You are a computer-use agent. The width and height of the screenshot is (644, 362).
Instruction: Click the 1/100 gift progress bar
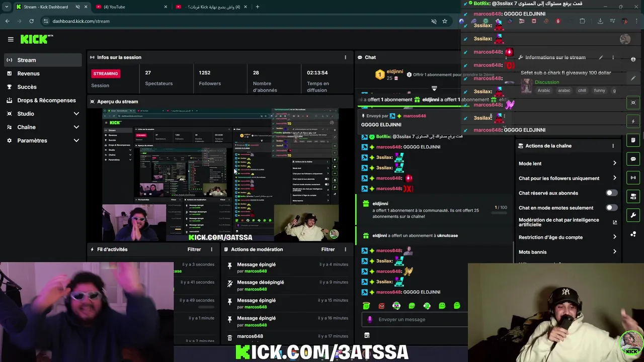[x=500, y=213]
